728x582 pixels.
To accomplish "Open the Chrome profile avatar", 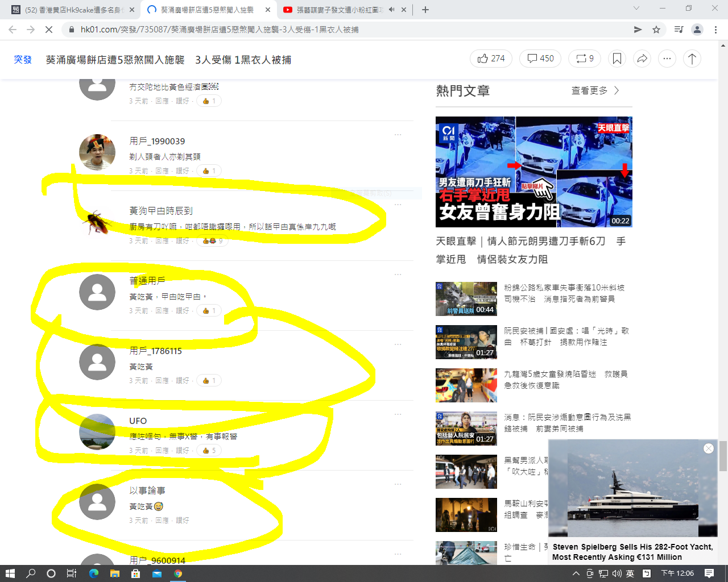I will coord(697,30).
